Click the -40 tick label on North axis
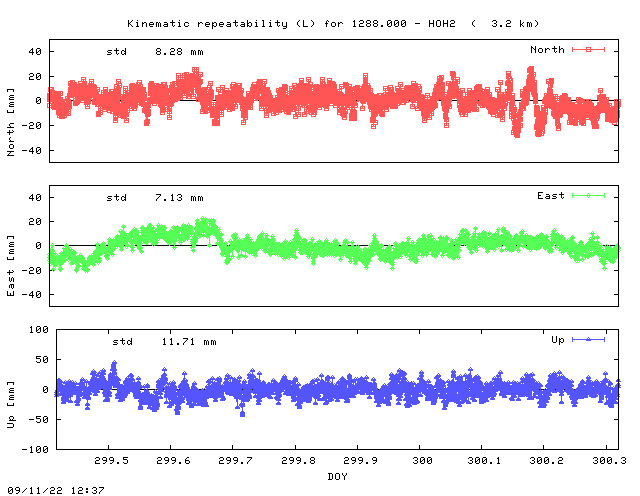Viewport: 640px width, 496px height. click(x=32, y=151)
